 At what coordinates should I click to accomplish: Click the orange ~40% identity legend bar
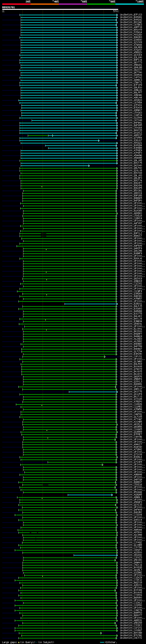[45, 4]
